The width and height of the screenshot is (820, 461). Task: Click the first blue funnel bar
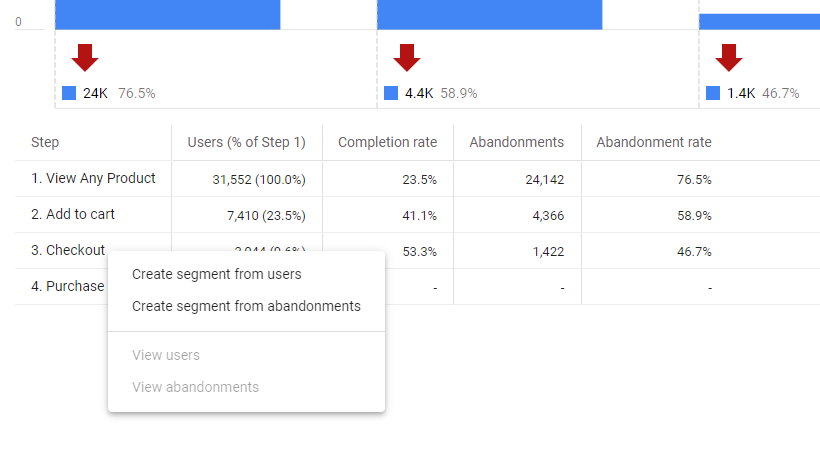pos(167,14)
